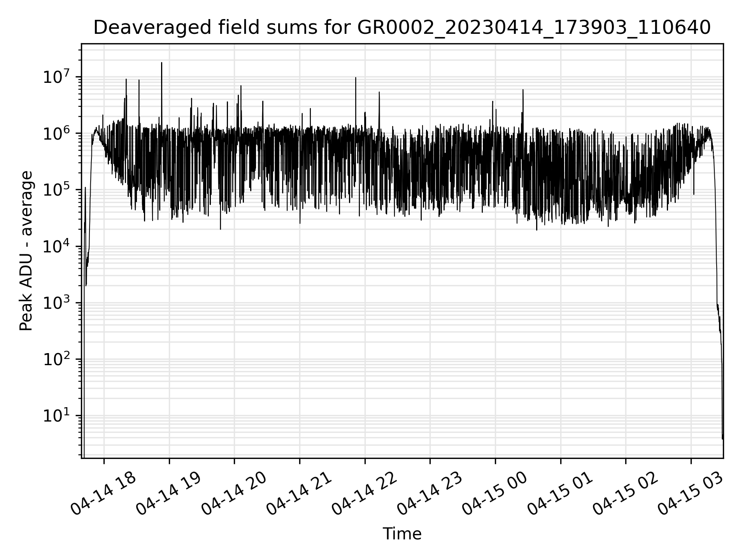
Task: Click the x tick label '04-14 23'
Action: click(x=429, y=493)
